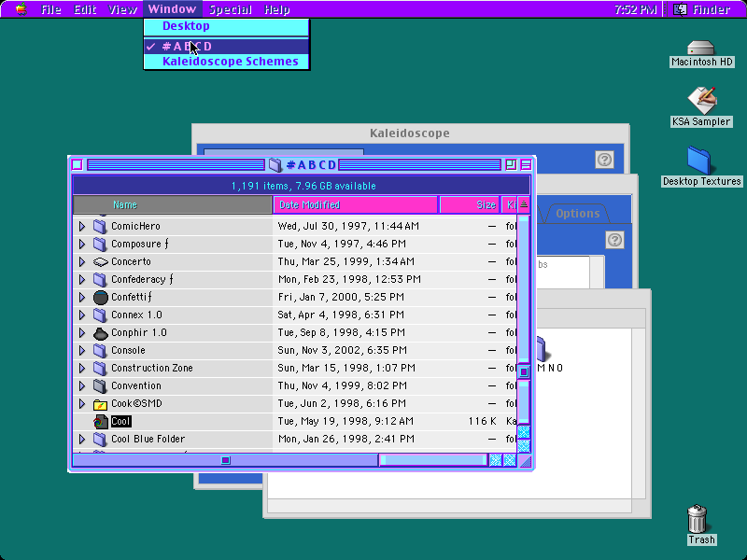Select the Composure ƒ folder icon
The width and height of the screenshot is (747, 560).
pos(100,244)
